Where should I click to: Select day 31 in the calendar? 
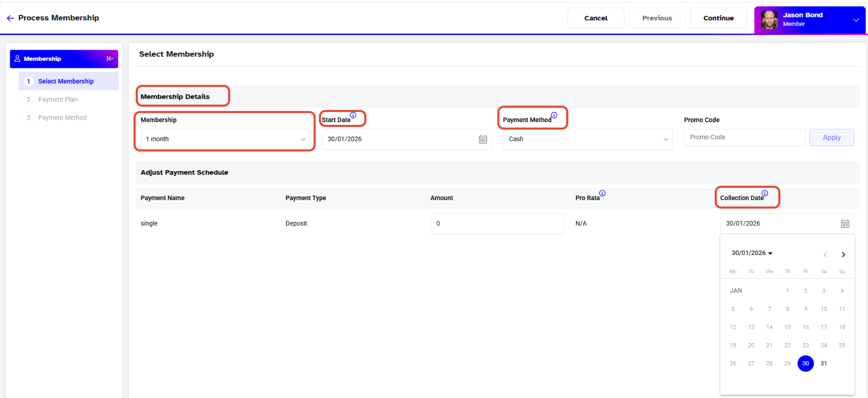pyautogui.click(x=824, y=363)
